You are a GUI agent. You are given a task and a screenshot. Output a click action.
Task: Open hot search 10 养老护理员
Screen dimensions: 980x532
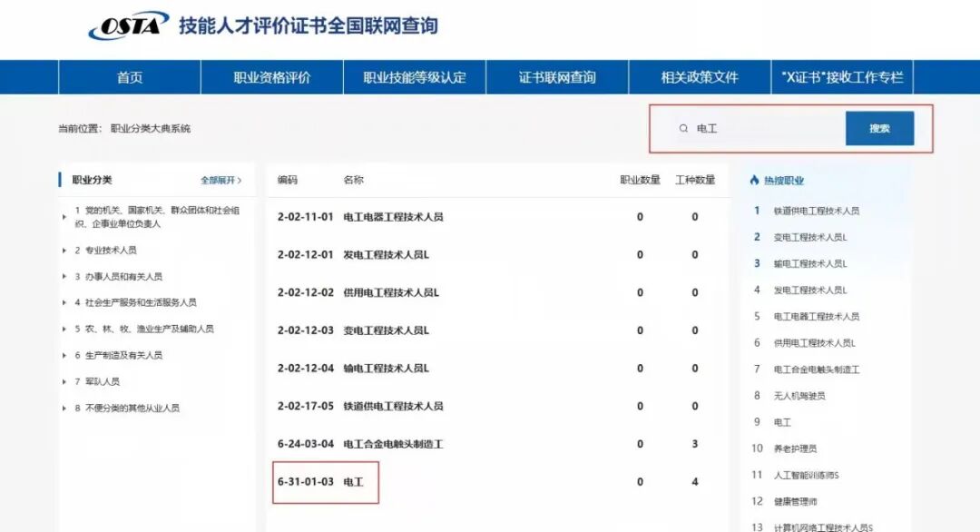coord(795,448)
